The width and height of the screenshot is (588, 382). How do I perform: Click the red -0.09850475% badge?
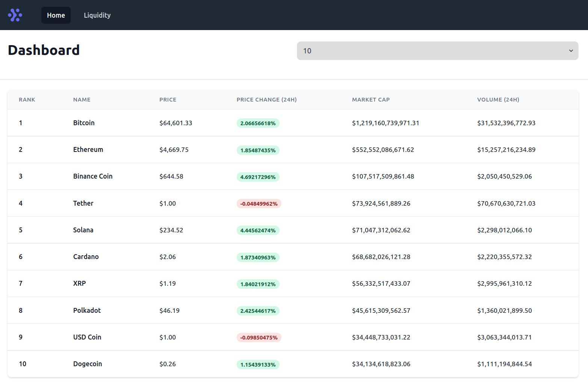(259, 338)
